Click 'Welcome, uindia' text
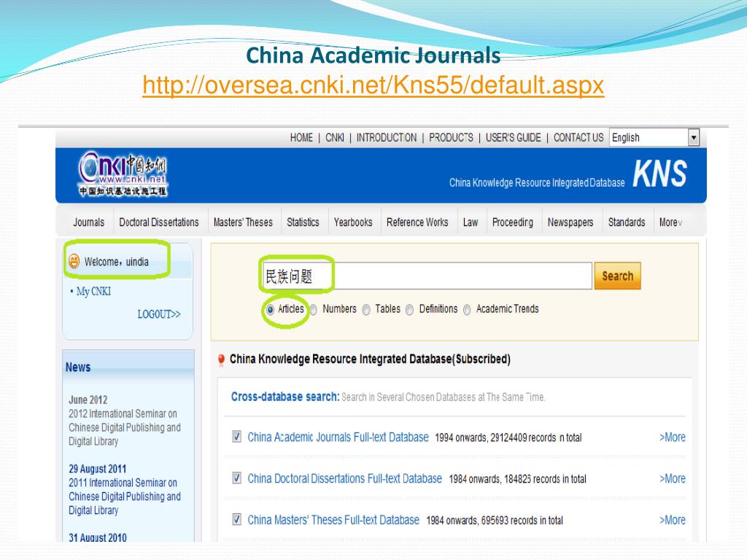747x560 pixels. pos(116,262)
